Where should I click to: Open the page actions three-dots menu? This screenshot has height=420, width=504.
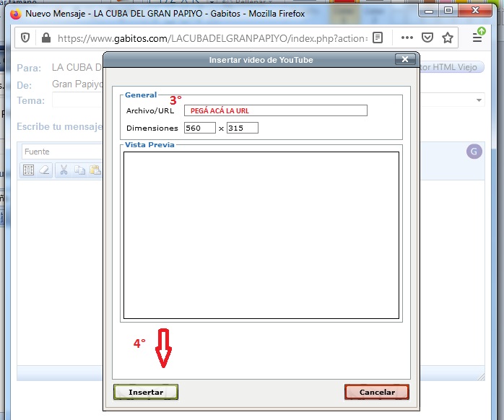tap(407, 38)
